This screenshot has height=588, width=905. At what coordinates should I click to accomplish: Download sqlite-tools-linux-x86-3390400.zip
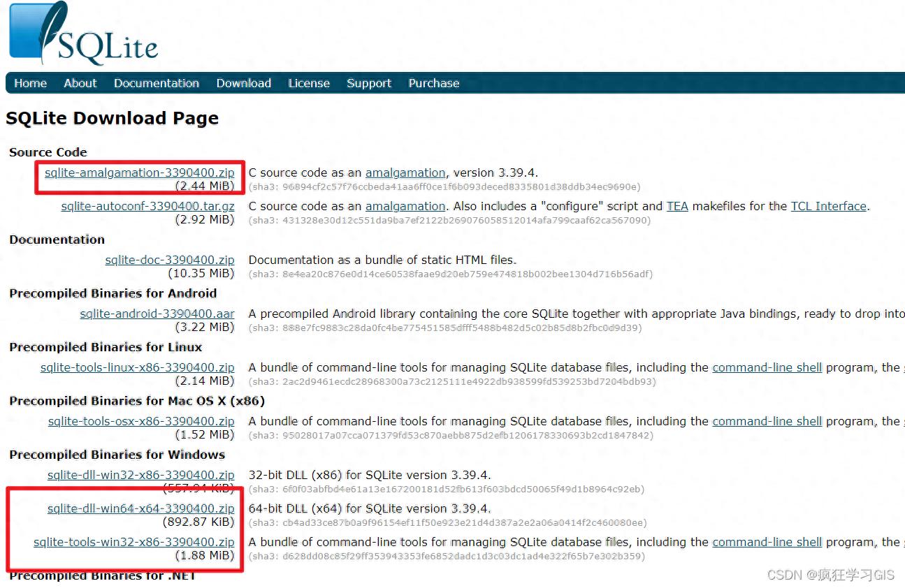[x=138, y=367]
